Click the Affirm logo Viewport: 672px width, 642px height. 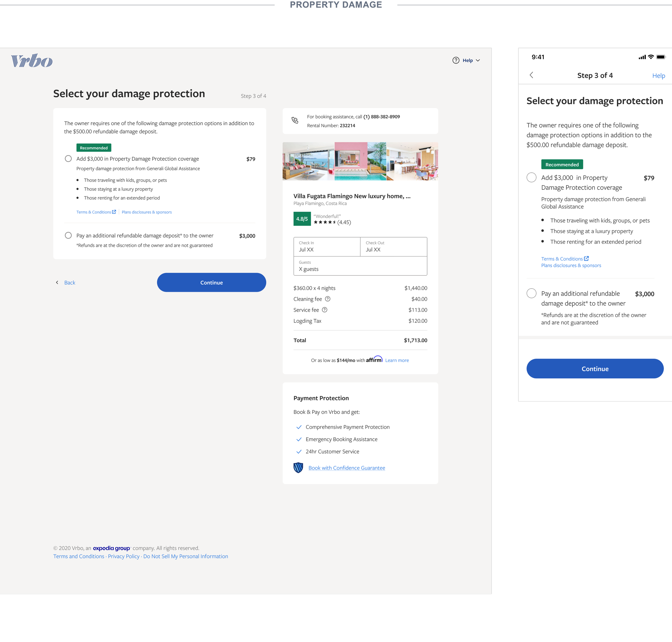(x=374, y=359)
